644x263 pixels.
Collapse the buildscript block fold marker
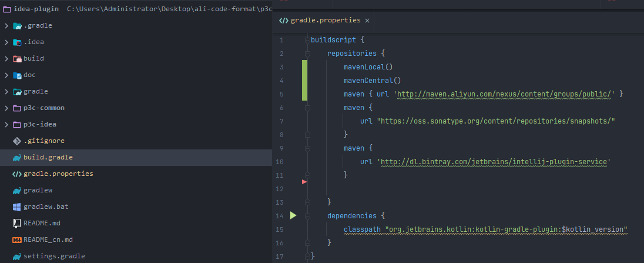(307, 40)
